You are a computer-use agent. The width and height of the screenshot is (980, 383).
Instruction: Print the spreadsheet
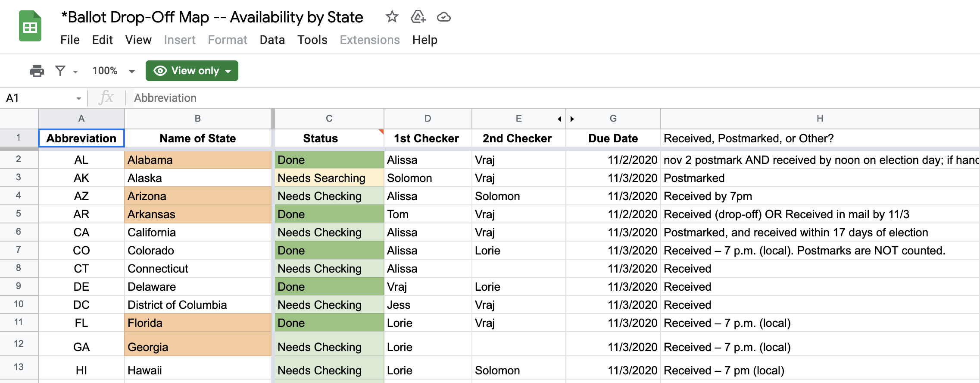click(37, 71)
